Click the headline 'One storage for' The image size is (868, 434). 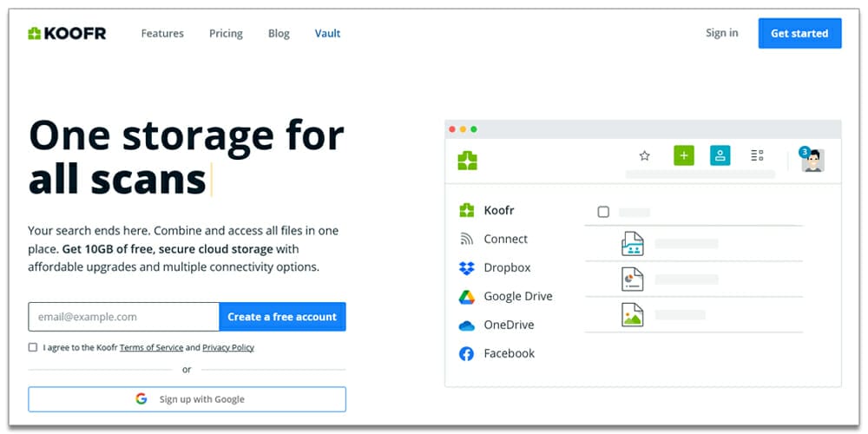187,135
